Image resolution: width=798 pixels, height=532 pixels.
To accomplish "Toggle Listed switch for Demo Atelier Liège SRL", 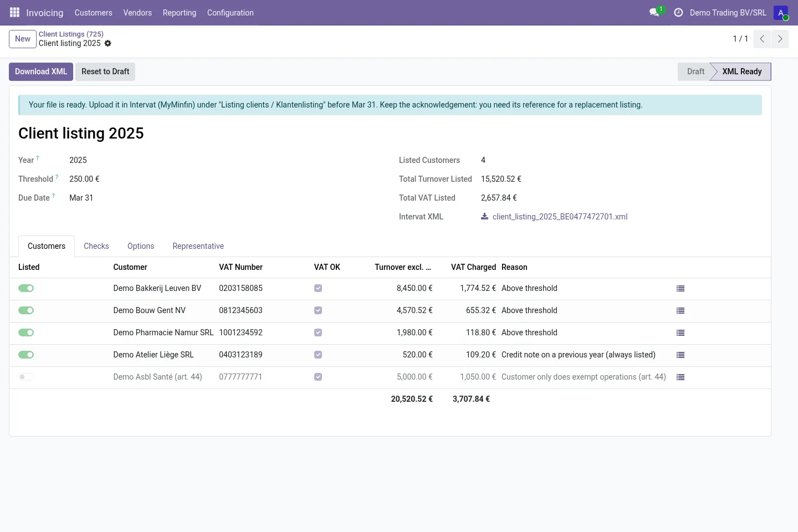I will point(26,355).
